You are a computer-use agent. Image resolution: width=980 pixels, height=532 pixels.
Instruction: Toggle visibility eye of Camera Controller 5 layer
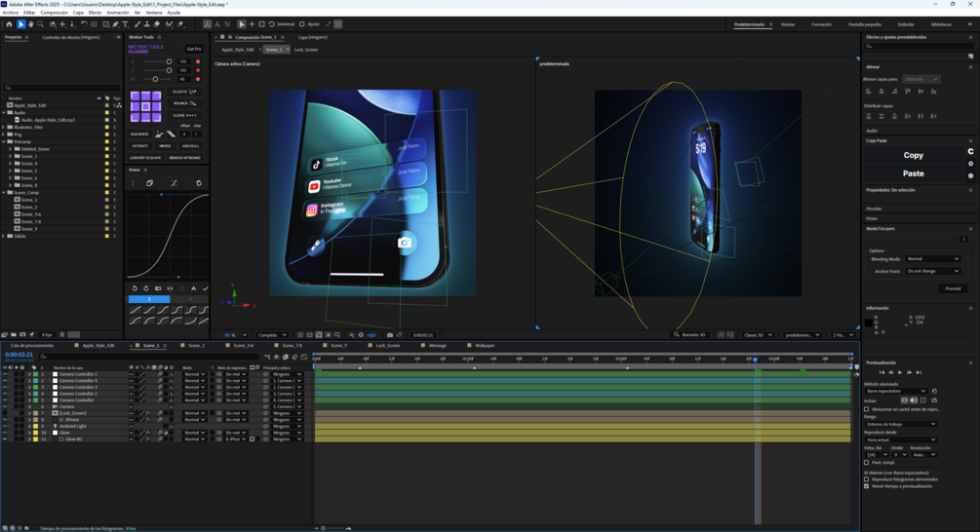(5, 374)
